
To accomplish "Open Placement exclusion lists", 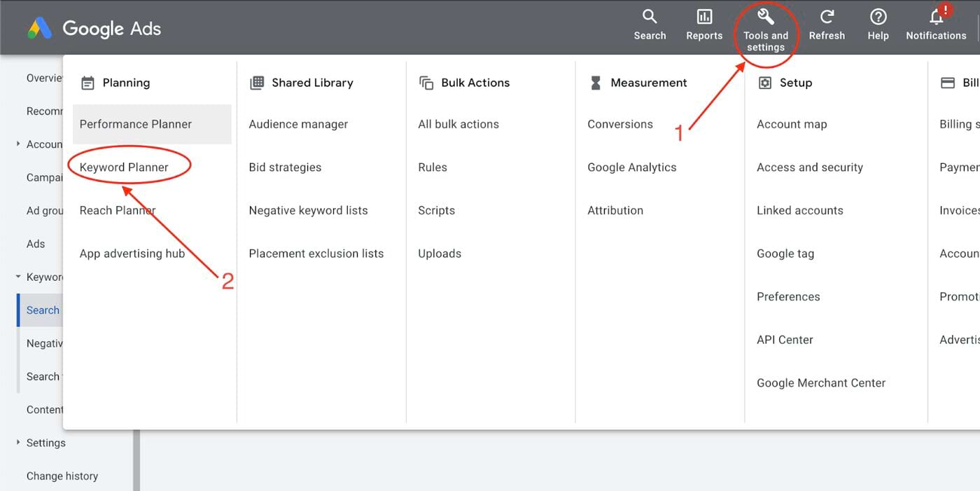I will point(316,254).
